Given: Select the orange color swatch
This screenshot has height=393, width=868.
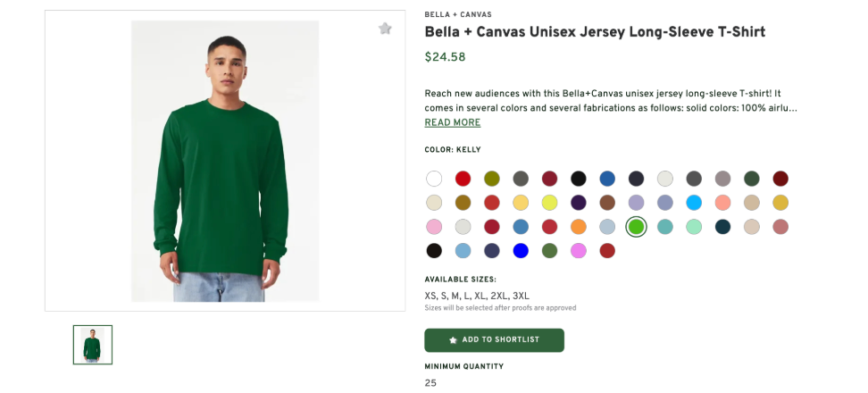Looking at the screenshot, I should pyautogui.click(x=579, y=227).
